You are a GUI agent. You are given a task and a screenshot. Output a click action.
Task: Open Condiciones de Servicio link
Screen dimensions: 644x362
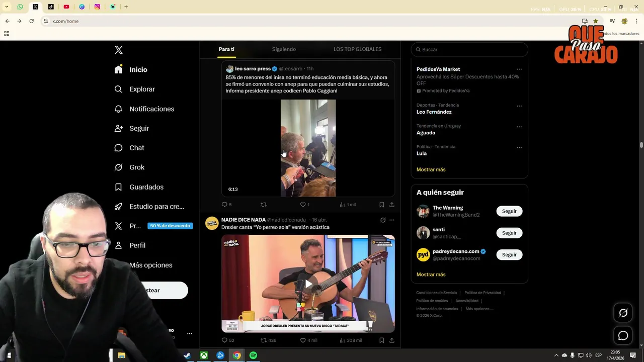point(436,293)
